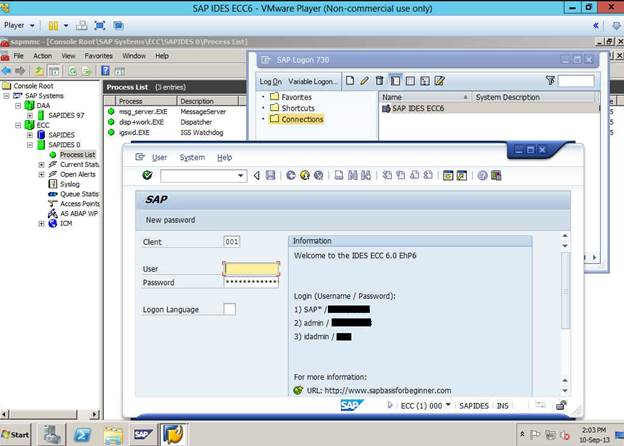Click the PowerShell taskbar icon

82,434
